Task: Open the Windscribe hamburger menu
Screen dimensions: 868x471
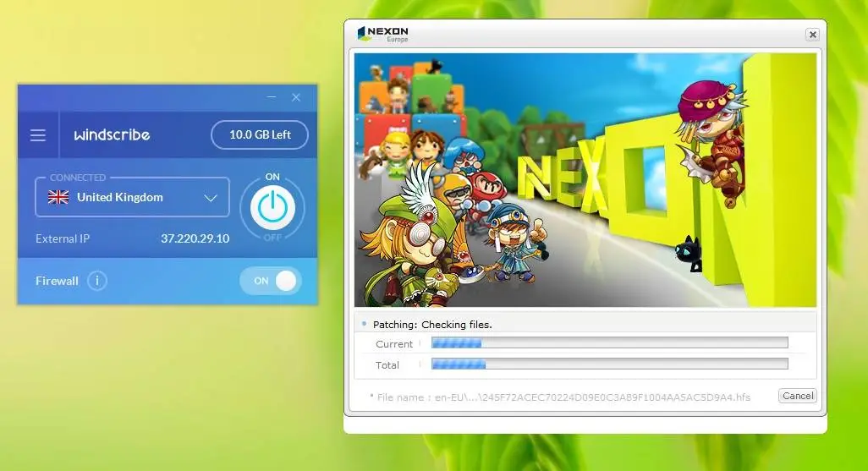Action: point(37,135)
